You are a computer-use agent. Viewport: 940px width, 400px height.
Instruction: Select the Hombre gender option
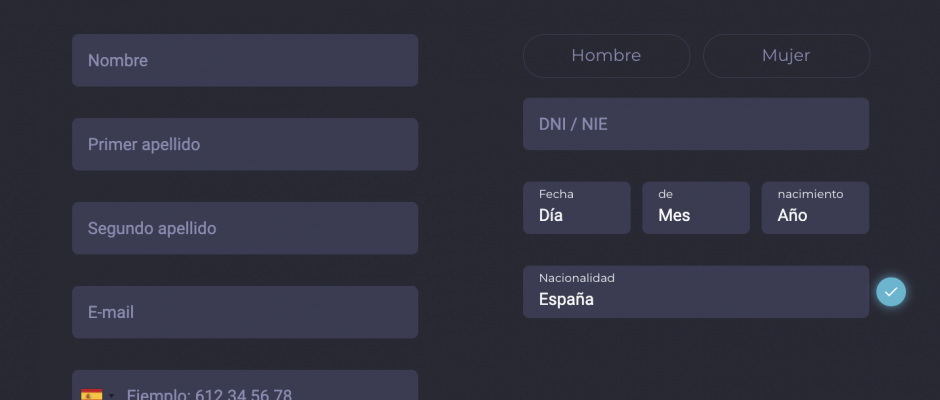pyautogui.click(x=606, y=56)
